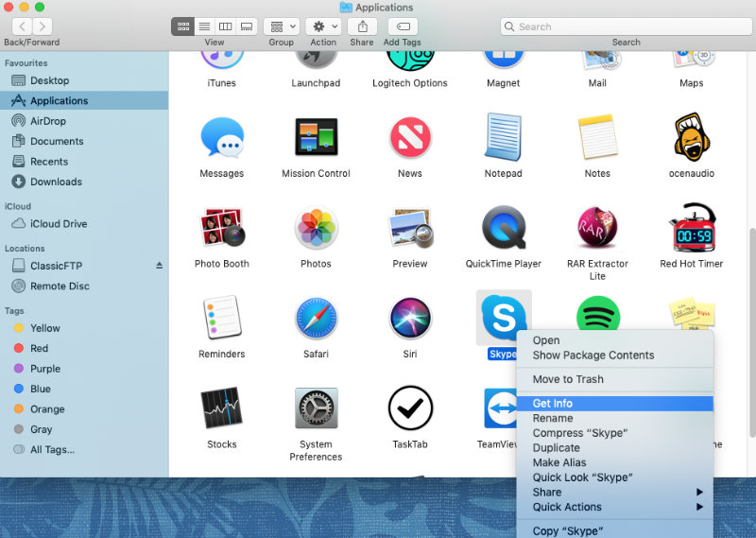Switch to list view

click(204, 26)
